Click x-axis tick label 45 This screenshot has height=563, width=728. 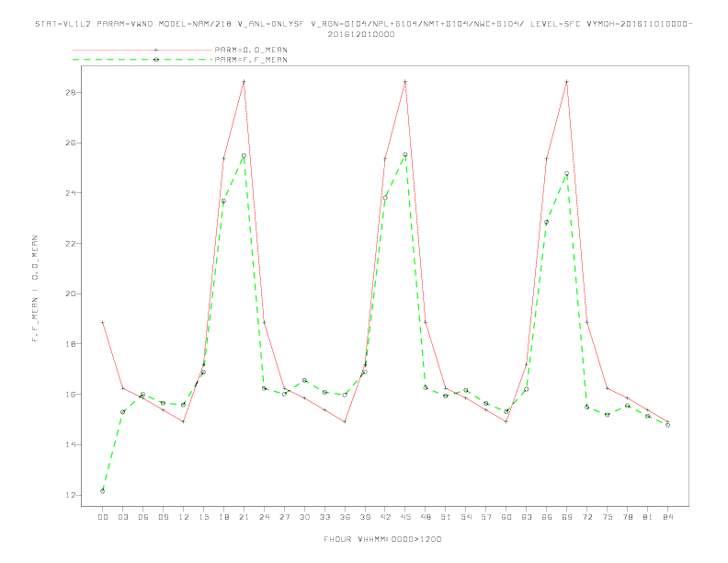click(x=405, y=517)
